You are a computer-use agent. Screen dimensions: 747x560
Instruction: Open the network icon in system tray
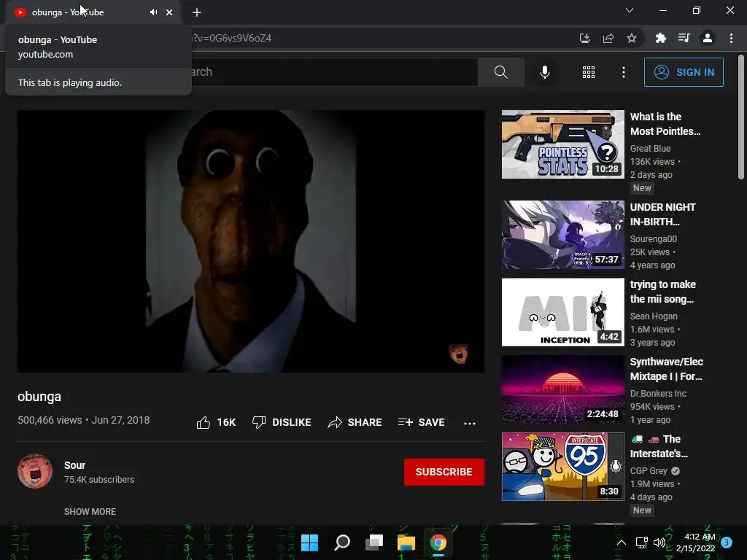[x=642, y=542]
